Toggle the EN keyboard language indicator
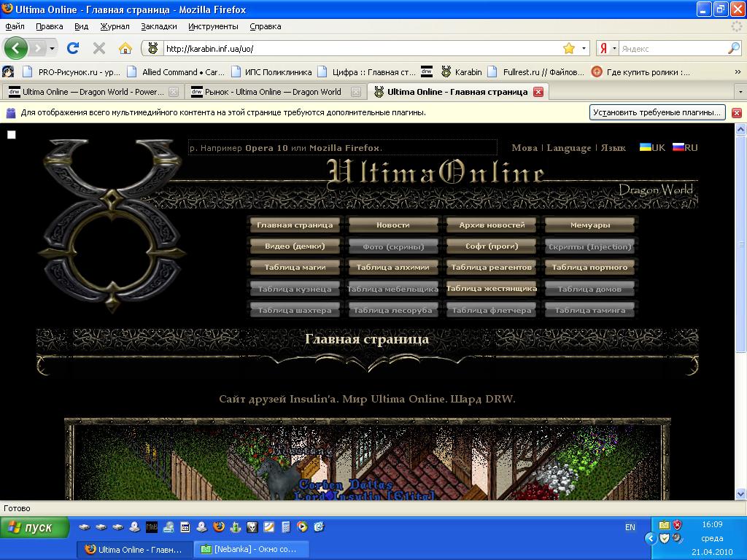Viewport: 747px width, 560px height. (x=630, y=527)
